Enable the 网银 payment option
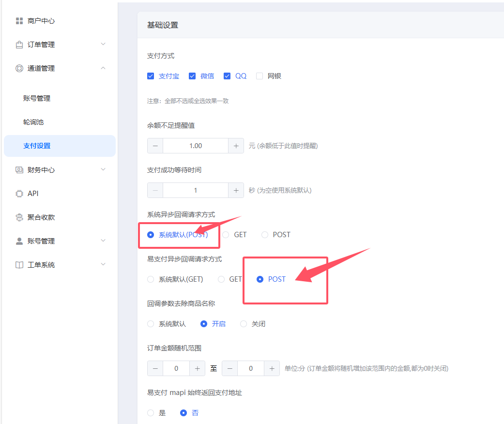The image size is (504, 424). click(260, 76)
